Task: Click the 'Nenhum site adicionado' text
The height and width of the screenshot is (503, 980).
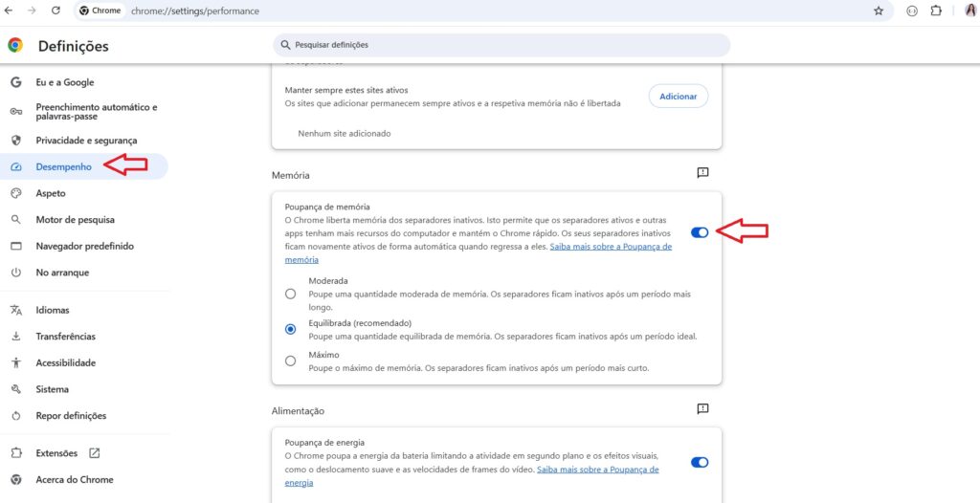Action: coord(345,133)
